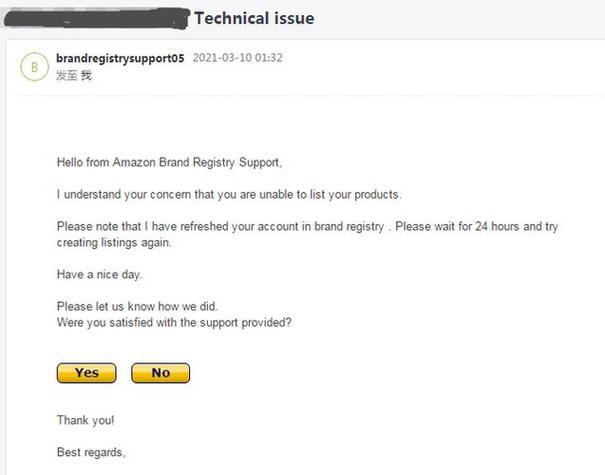The width and height of the screenshot is (605, 475).
Task: Click the blacked-out portion of the subject
Action: tap(97, 19)
